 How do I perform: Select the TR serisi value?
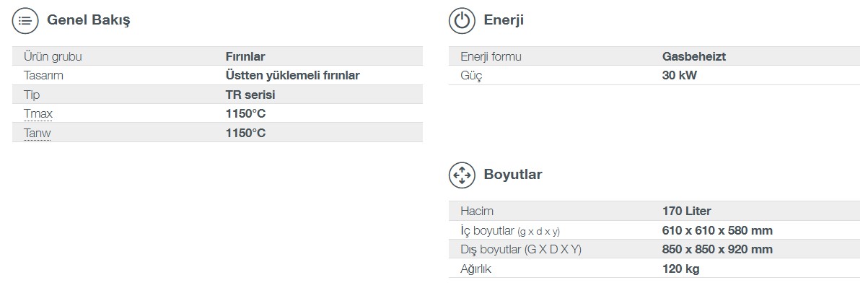(x=250, y=95)
